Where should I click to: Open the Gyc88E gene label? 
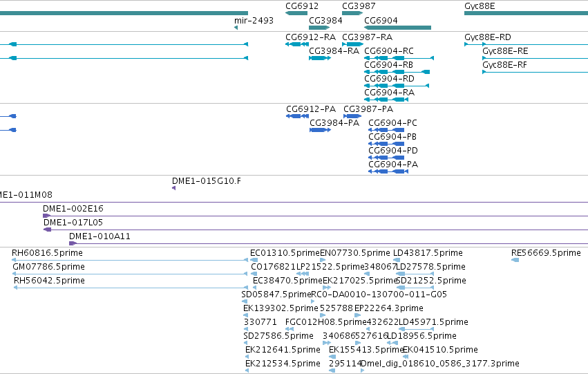point(480,6)
